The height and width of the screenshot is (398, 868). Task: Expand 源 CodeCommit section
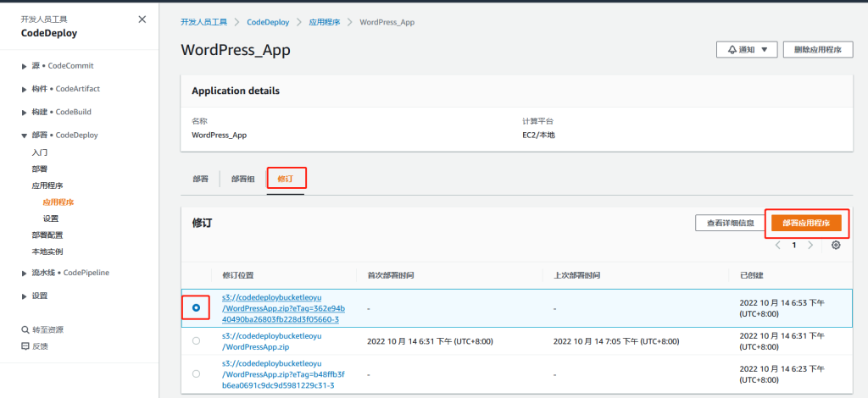25,66
